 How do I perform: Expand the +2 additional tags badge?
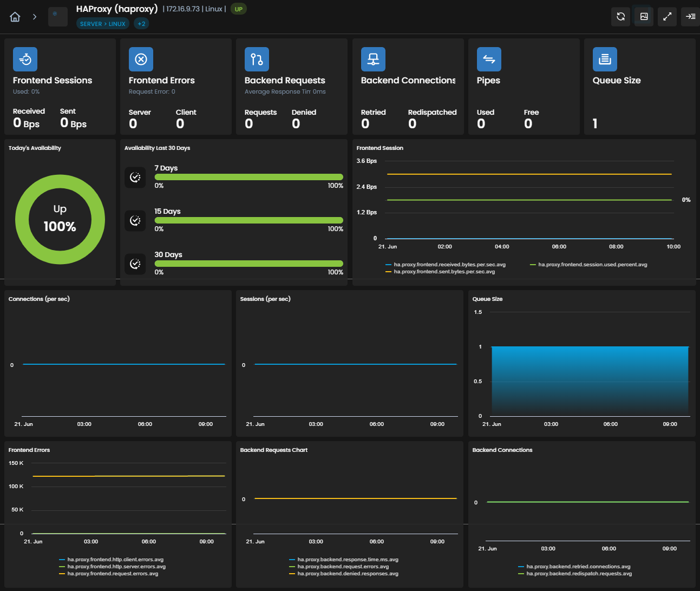(141, 24)
